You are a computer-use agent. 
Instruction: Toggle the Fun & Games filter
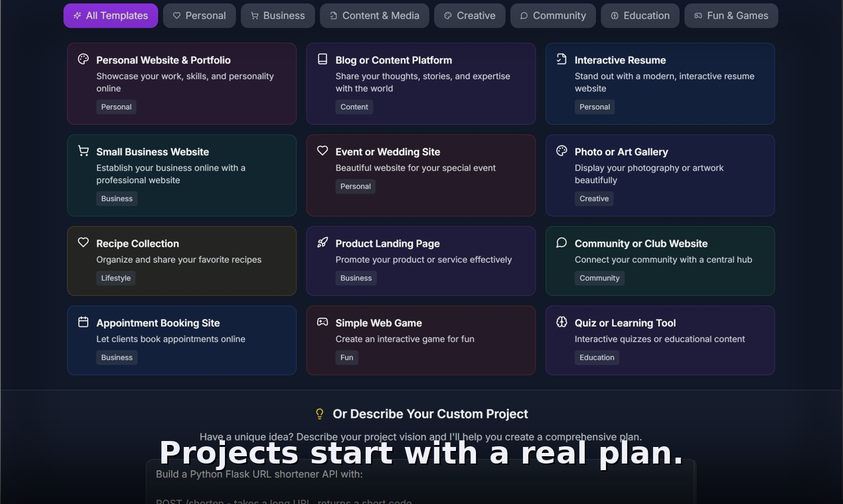[731, 15]
